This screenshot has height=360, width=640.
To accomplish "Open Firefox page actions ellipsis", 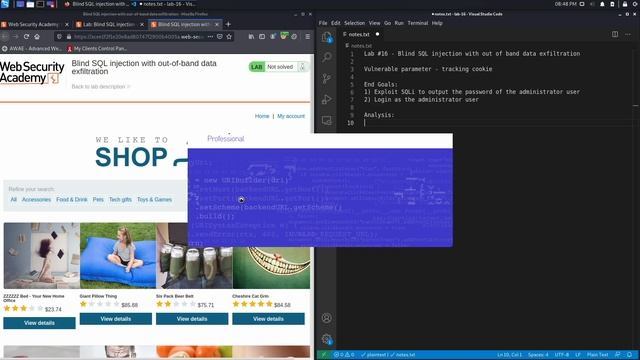I will click(x=210, y=36).
